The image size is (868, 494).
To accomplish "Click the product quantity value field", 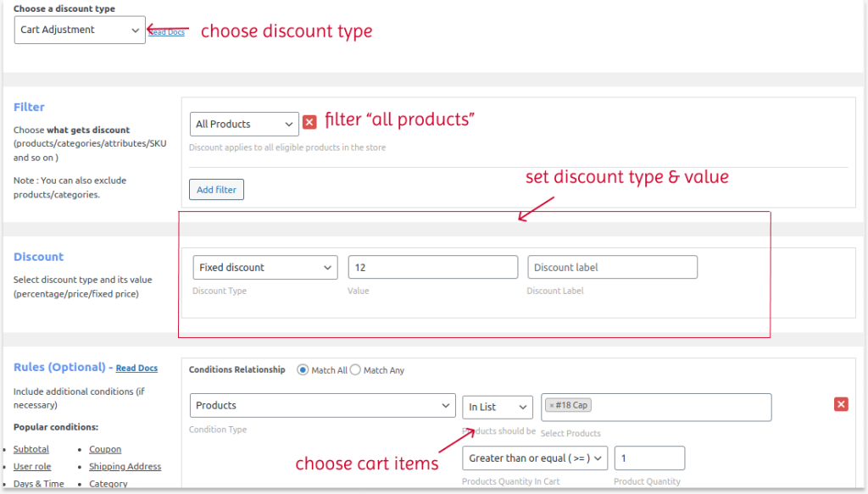I will point(649,458).
